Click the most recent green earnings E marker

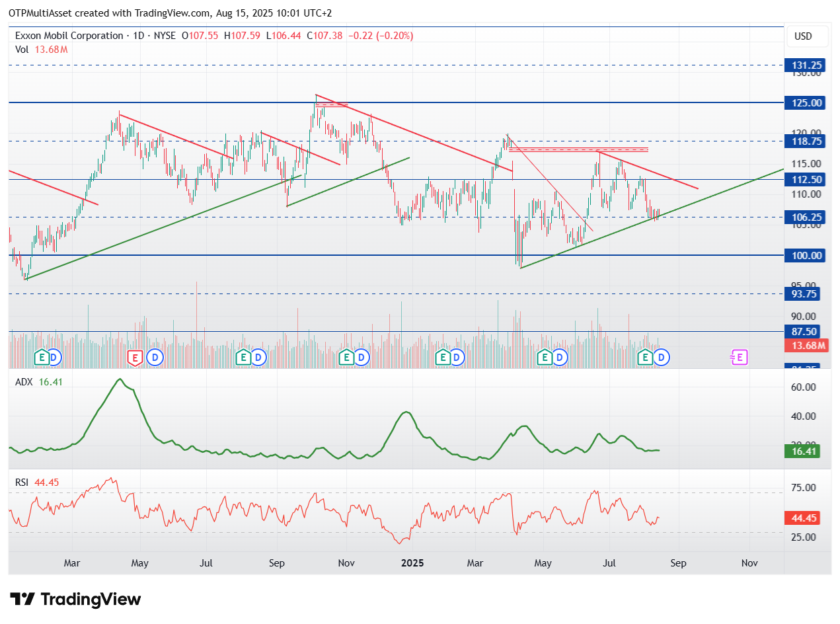click(646, 358)
